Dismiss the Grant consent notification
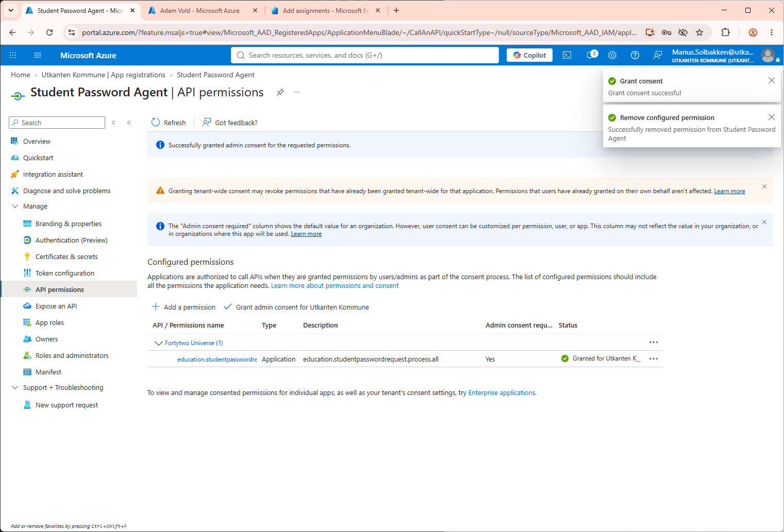Image resolution: width=784 pixels, height=532 pixels. 772,80
